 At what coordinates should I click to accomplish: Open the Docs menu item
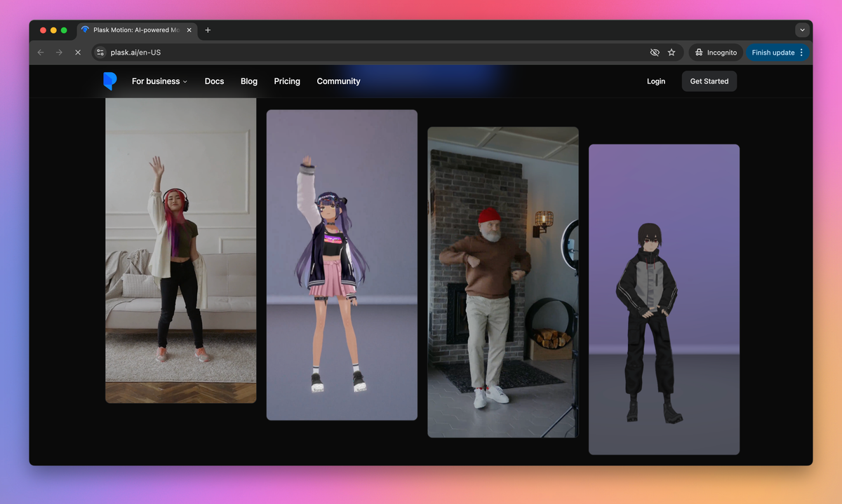(x=214, y=81)
